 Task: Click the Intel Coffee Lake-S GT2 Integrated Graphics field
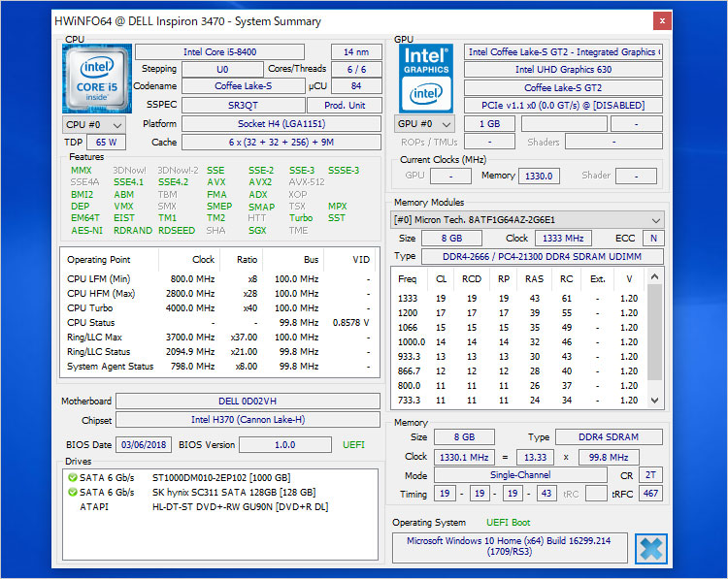click(x=563, y=52)
